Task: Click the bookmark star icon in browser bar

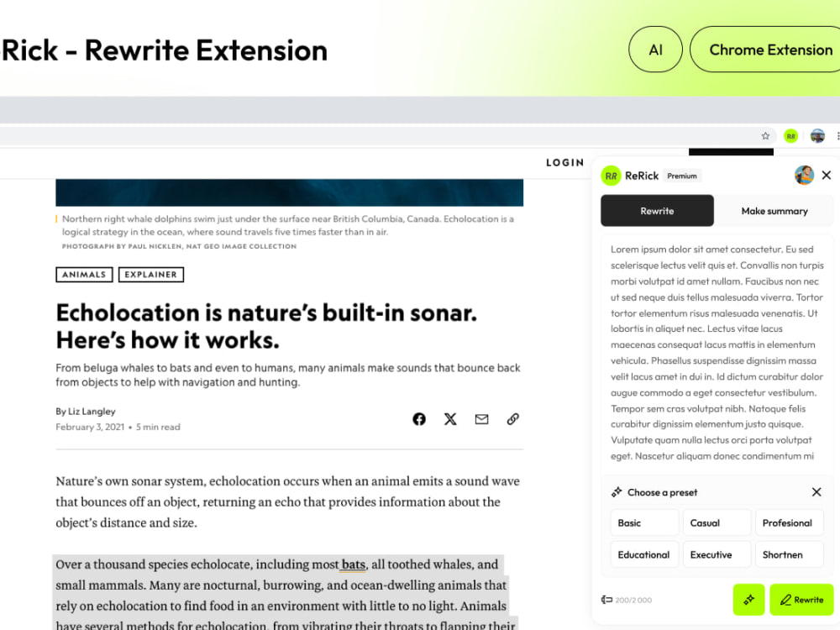Action: pyautogui.click(x=765, y=136)
